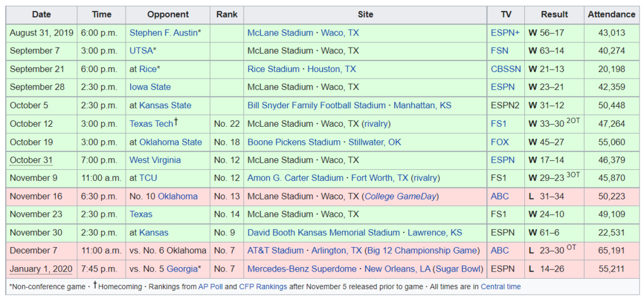Open the Big 12 Championship Game link
Image resolution: width=644 pixels, height=296 pixels.
[x=423, y=250]
